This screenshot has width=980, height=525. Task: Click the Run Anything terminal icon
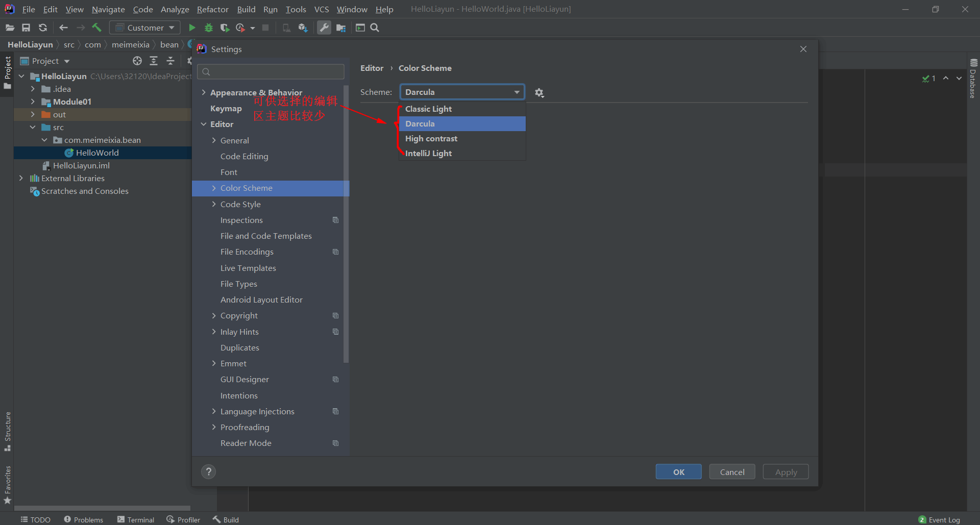click(360, 28)
